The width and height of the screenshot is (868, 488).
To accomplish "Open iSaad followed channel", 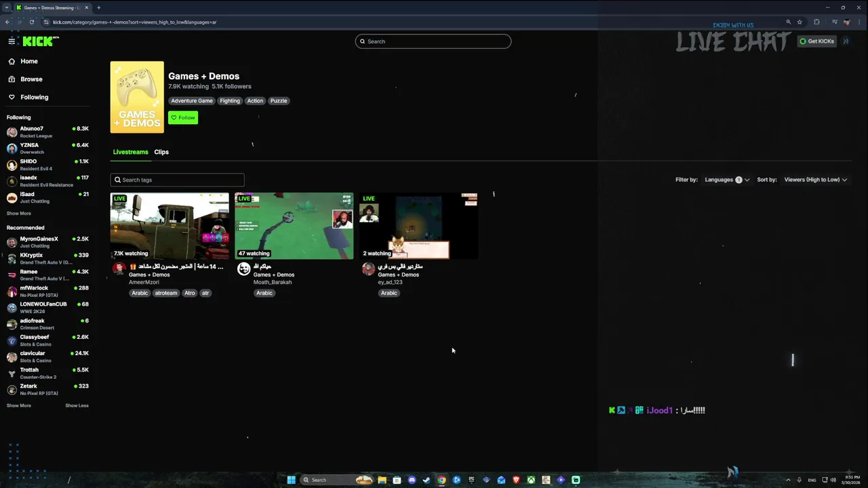I will pyautogui.click(x=47, y=197).
